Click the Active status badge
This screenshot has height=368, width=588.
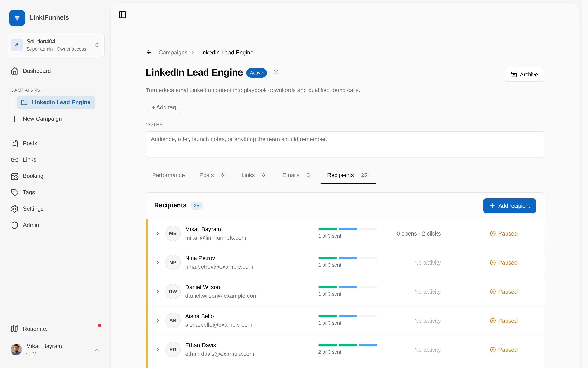coord(257,73)
